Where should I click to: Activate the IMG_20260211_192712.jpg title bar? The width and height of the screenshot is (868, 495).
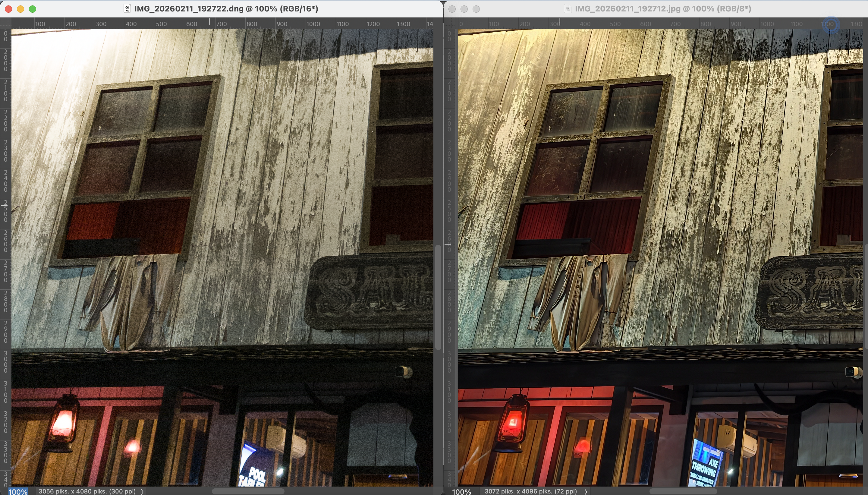pyautogui.click(x=663, y=8)
